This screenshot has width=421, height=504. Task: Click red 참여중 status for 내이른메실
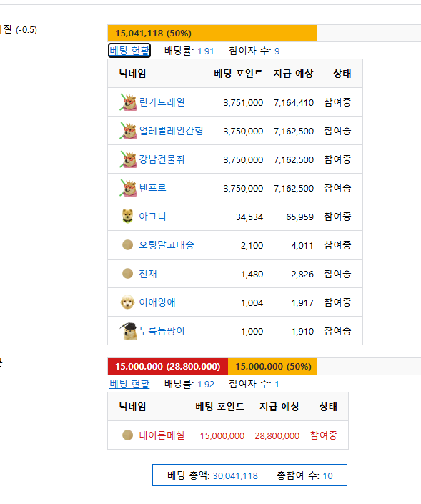point(324,435)
